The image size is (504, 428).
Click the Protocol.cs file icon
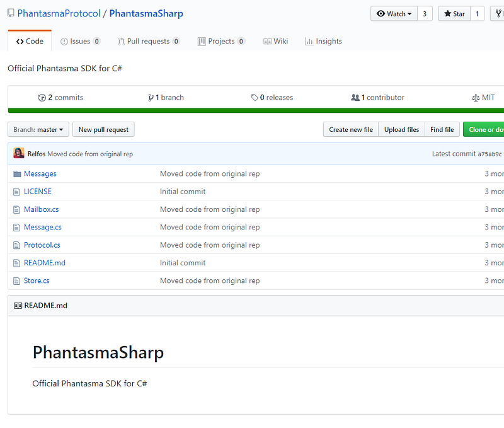point(17,245)
